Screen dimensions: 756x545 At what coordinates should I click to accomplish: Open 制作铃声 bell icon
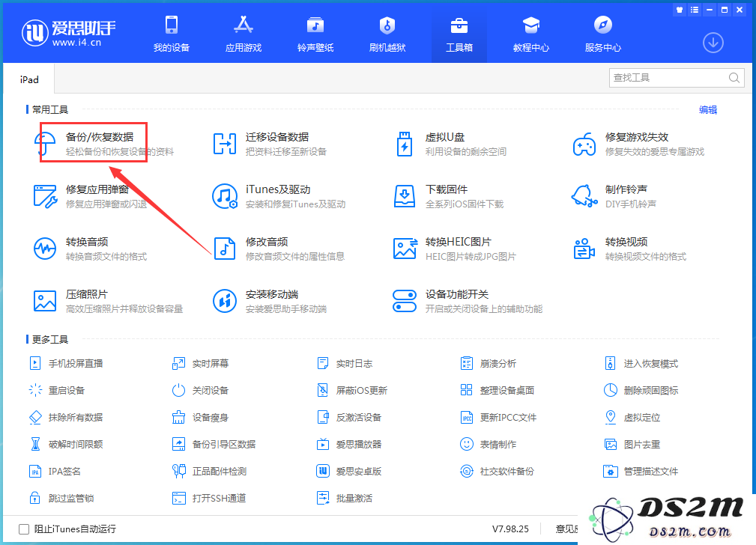coord(584,196)
